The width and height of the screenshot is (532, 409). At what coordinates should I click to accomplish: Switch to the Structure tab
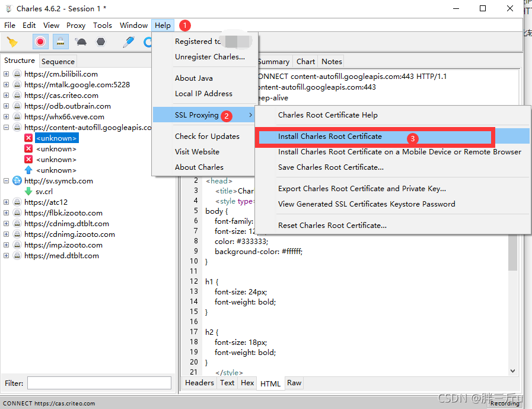20,61
